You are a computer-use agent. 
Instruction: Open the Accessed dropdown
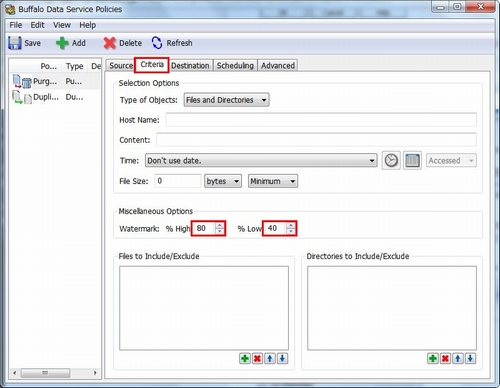tap(451, 161)
